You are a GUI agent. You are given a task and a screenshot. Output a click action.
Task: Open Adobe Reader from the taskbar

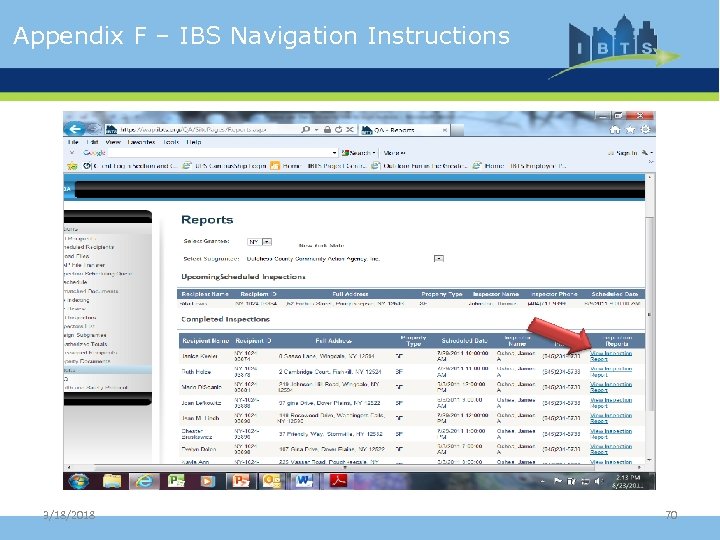pyautogui.click(x=338, y=481)
